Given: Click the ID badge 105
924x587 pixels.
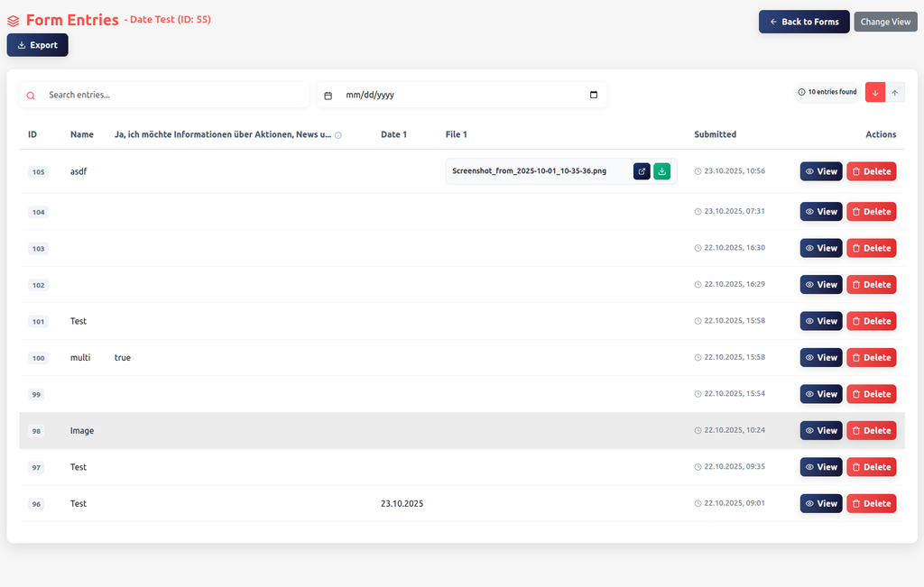Looking at the screenshot, I should (x=38, y=172).
